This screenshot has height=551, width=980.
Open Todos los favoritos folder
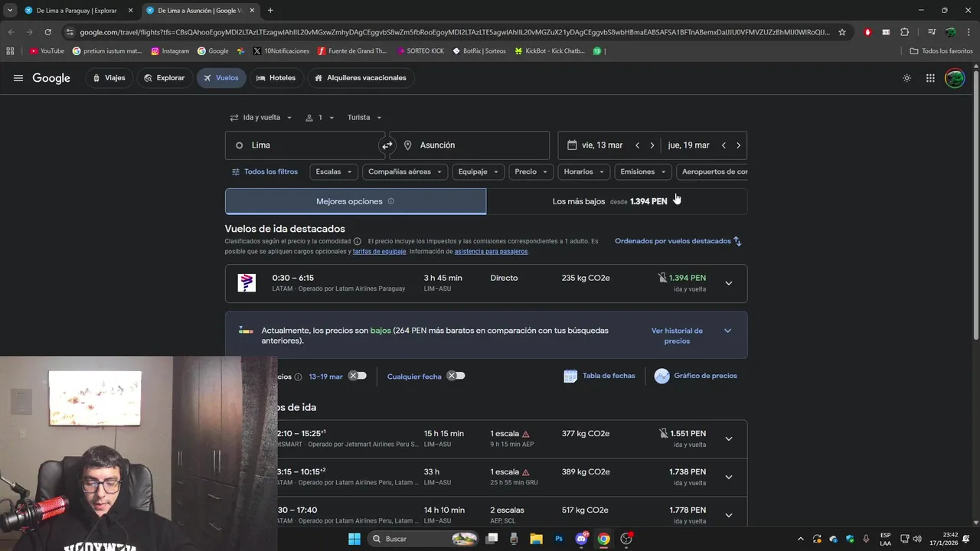(941, 51)
